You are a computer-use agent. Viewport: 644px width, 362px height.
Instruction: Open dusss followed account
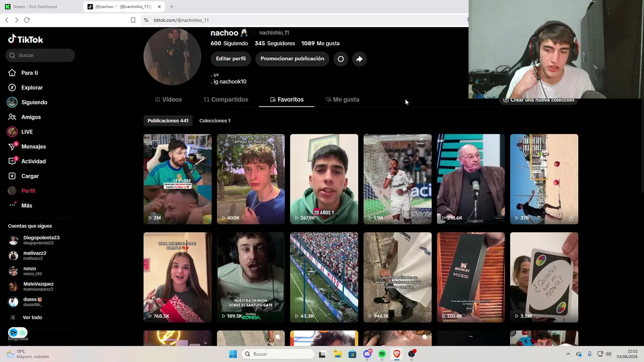coord(25,302)
